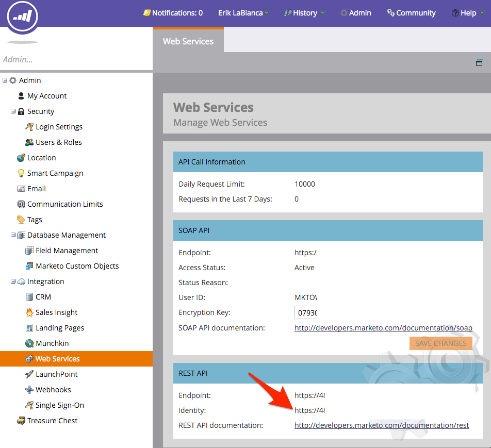Open Webhooks in the tree
This screenshot has height=448, width=491.
(x=53, y=389)
